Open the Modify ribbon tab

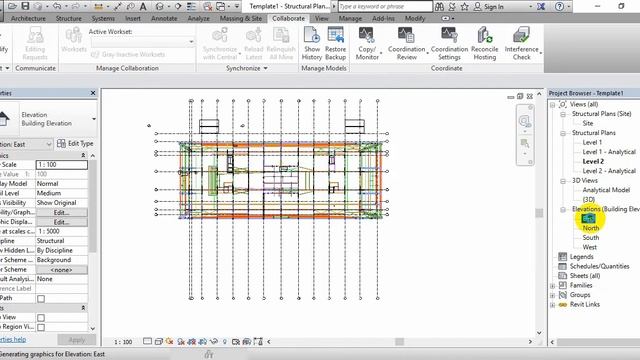415,18
